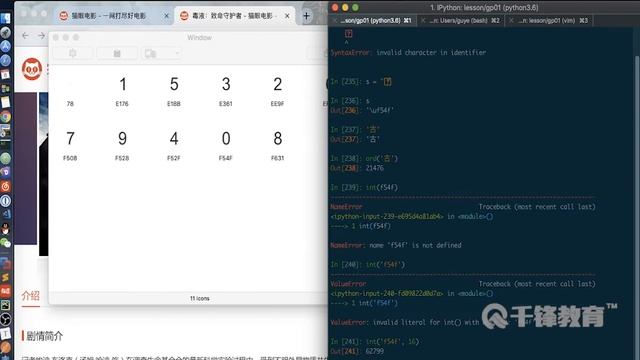Click the 'f54f' is not defined NameError line
This screenshot has height=360, width=640.
396,245
